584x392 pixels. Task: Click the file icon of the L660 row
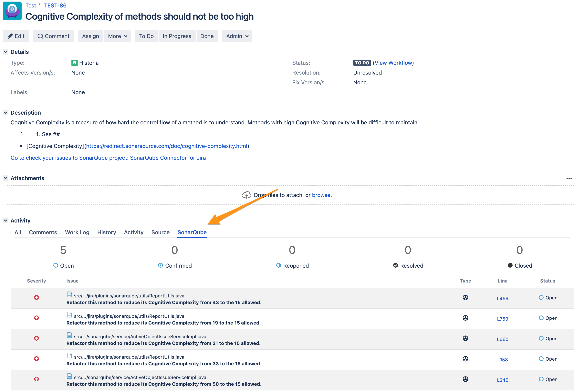click(69, 335)
